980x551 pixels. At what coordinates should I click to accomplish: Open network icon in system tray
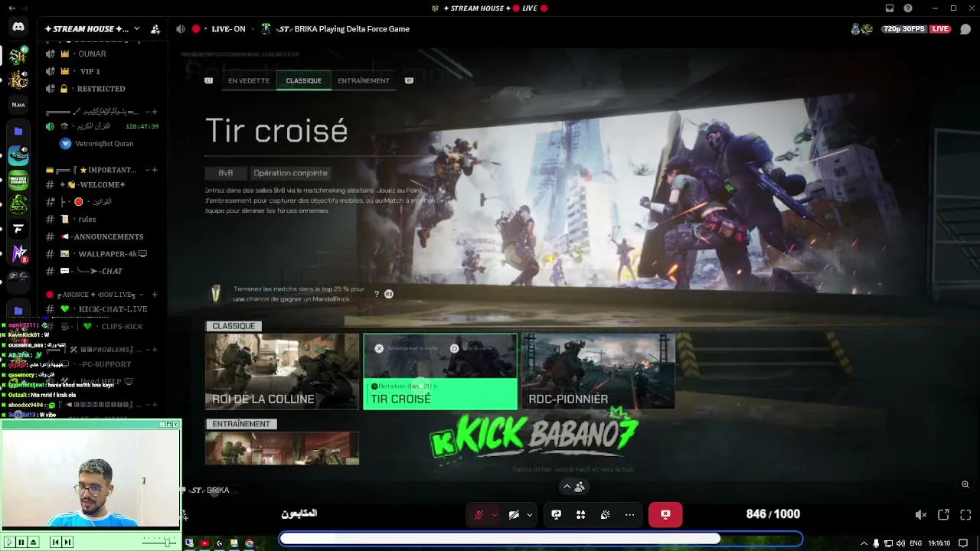(890, 543)
